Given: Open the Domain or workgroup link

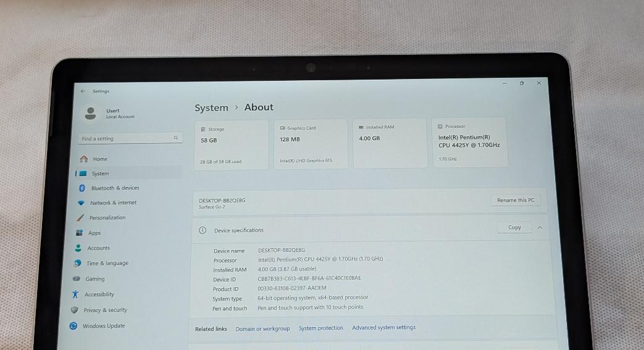Looking at the screenshot, I should coord(262,328).
